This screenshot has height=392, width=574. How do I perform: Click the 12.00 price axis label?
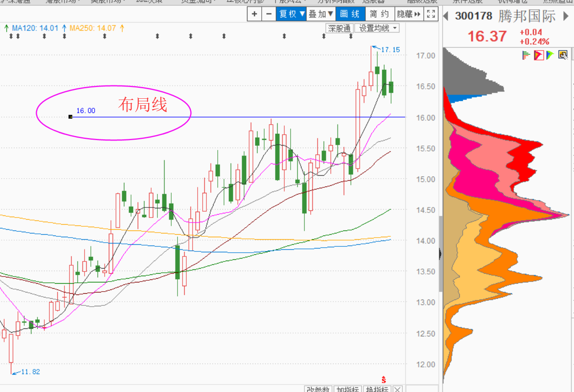pos(425,364)
